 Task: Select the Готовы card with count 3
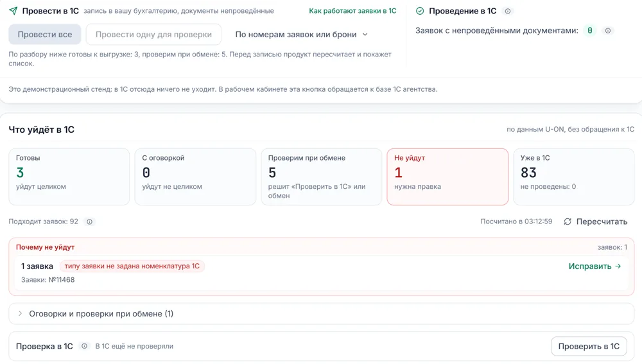[x=69, y=177]
